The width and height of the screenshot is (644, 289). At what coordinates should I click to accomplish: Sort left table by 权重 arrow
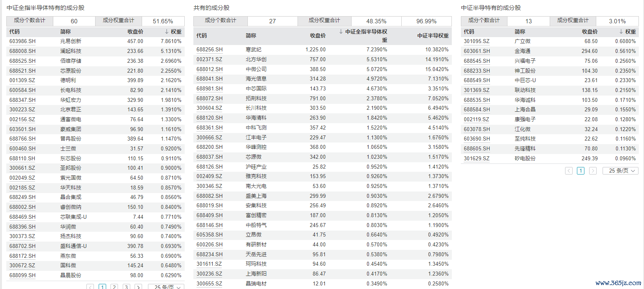tap(167, 32)
